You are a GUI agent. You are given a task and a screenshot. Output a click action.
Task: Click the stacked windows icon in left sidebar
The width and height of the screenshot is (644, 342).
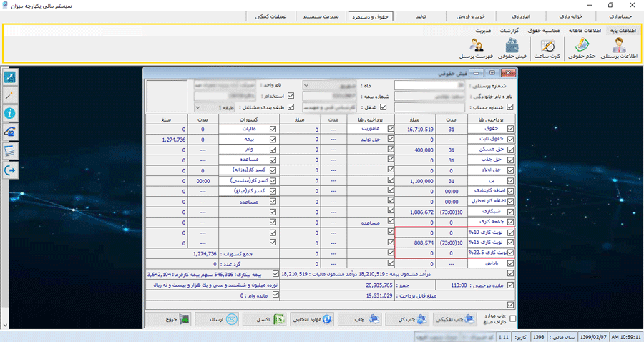pyautogui.click(x=10, y=151)
